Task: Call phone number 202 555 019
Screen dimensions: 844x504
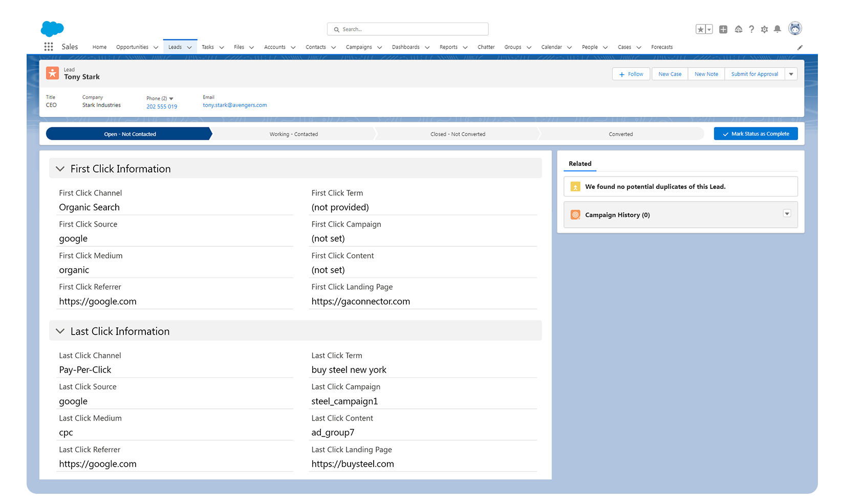Action: 162,106
